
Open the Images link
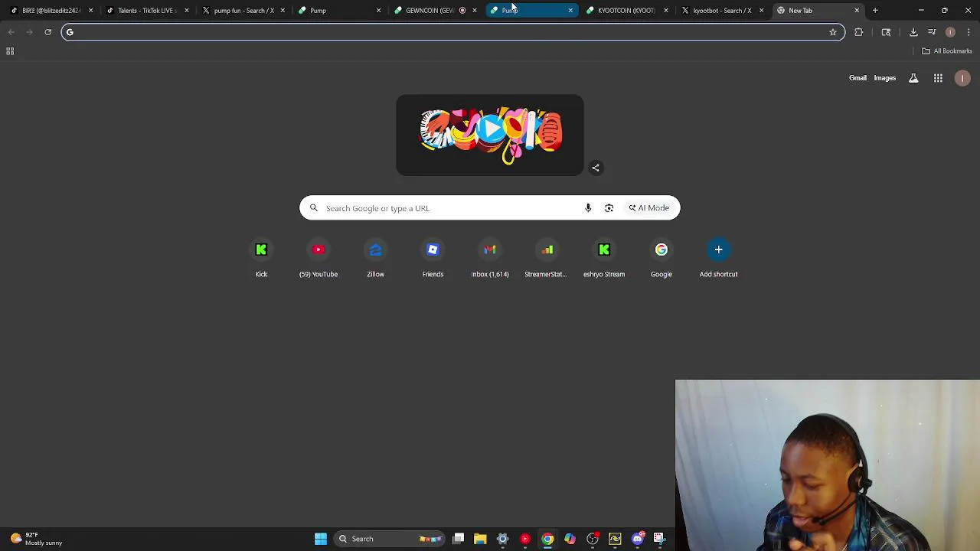click(x=884, y=78)
